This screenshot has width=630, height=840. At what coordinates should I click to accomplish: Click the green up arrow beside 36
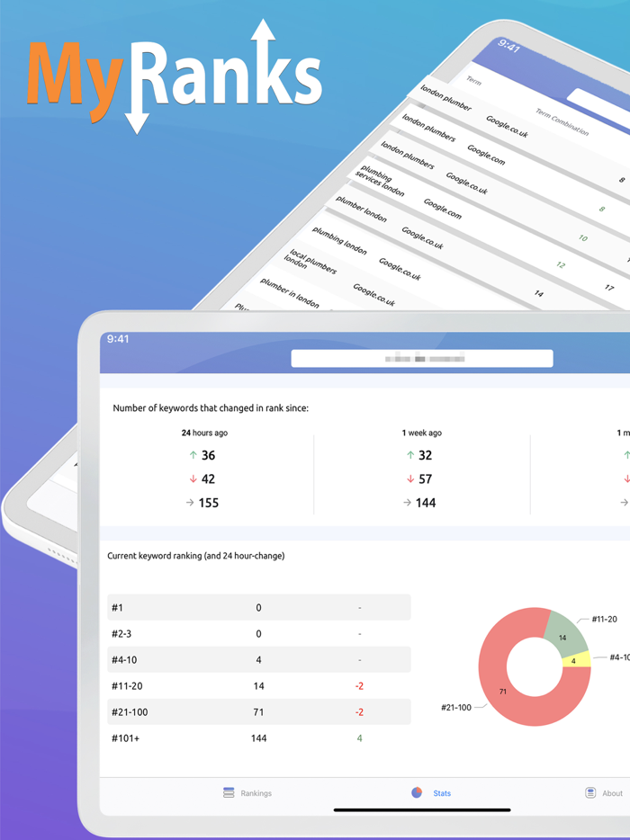click(193, 455)
